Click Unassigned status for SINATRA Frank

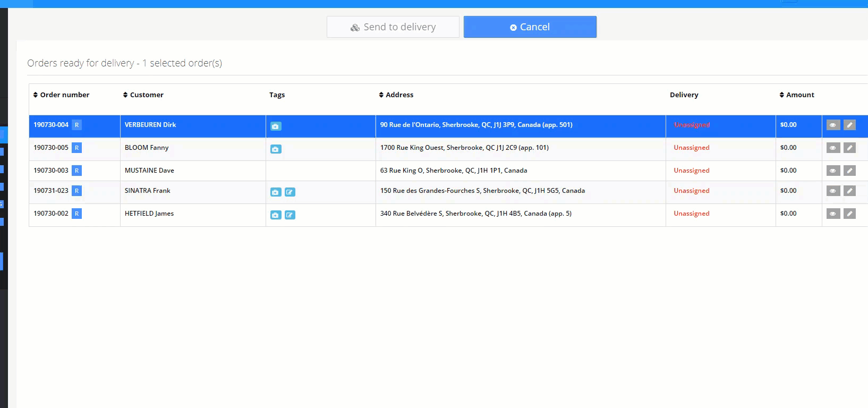[x=692, y=191]
